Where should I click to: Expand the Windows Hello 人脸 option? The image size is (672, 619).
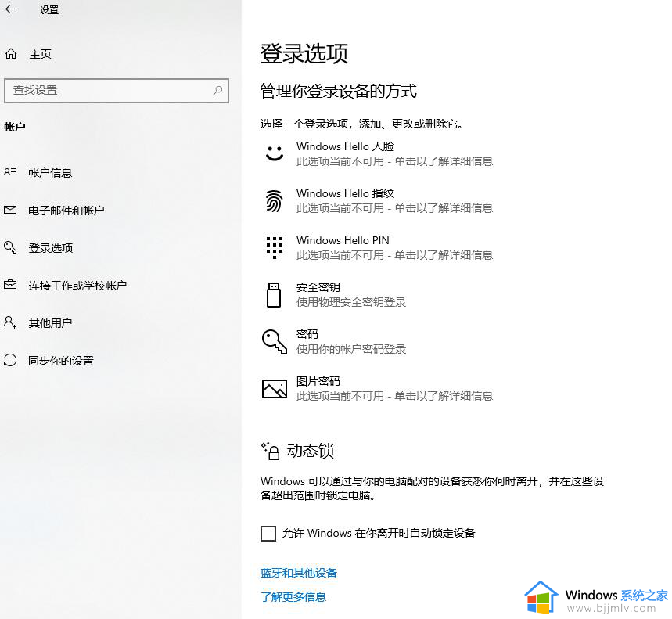point(377,153)
